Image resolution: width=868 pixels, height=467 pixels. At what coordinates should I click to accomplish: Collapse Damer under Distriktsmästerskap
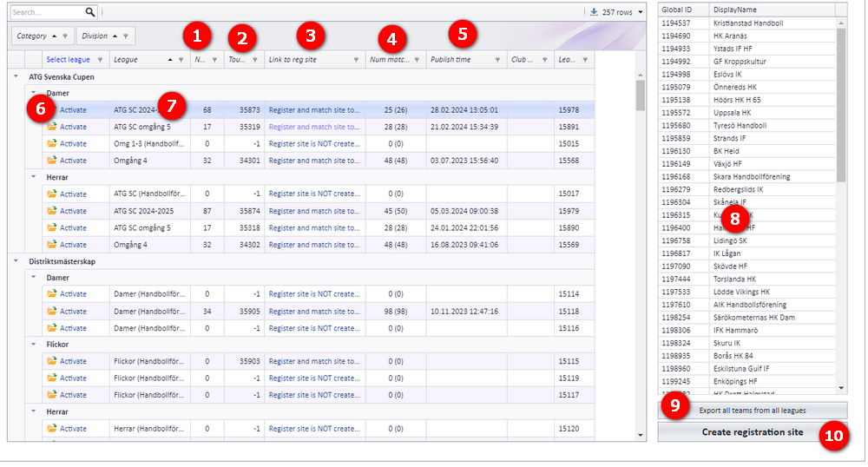(x=34, y=277)
